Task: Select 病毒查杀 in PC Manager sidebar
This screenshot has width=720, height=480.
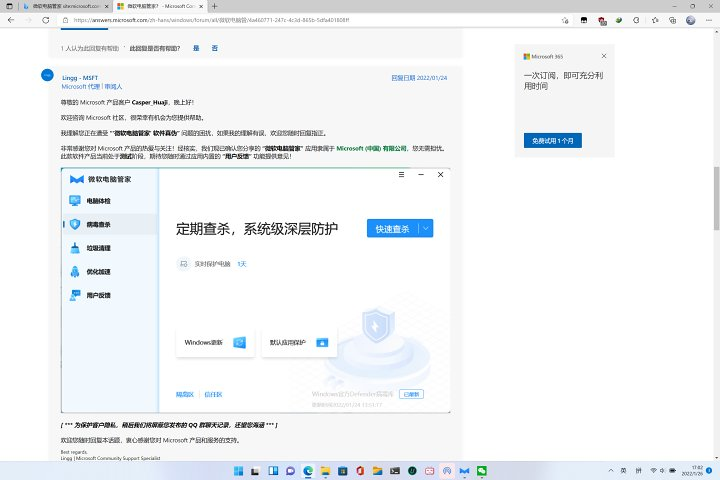Action: coord(110,224)
